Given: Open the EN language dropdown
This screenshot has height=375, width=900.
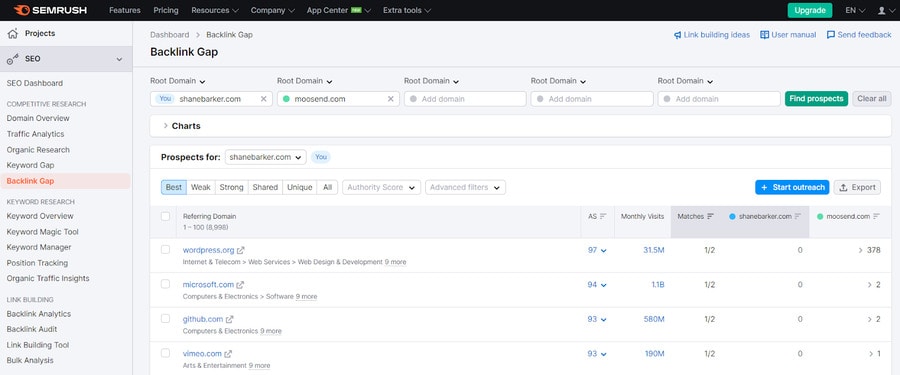Looking at the screenshot, I should (x=855, y=10).
